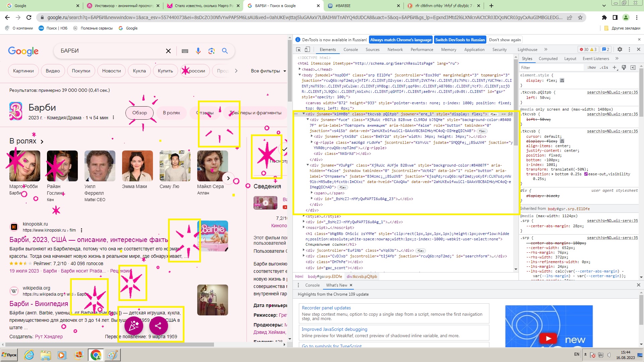Click Don't show again button
This screenshot has width=644, height=362.
pyautogui.click(x=505, y=40)
